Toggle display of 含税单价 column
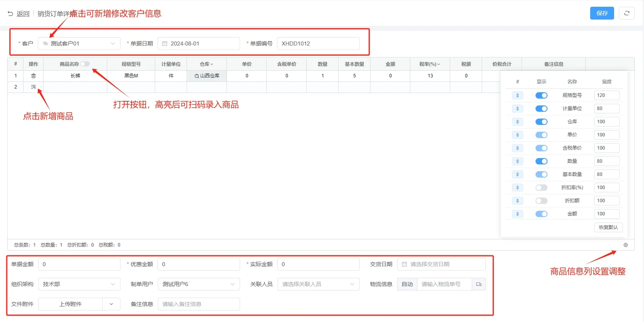Viewport: 644px width, 322px height. pyautogui.click(x=542, y=148)
